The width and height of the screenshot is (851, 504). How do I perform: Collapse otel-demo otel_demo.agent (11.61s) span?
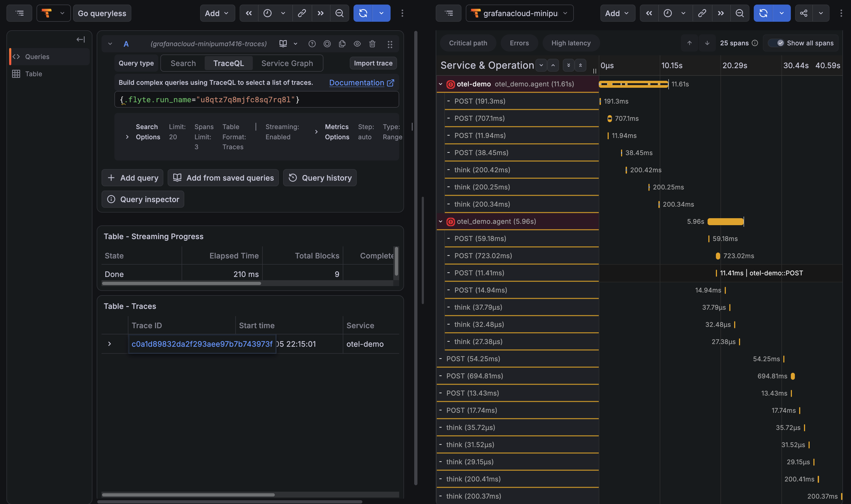pos(441,84)
